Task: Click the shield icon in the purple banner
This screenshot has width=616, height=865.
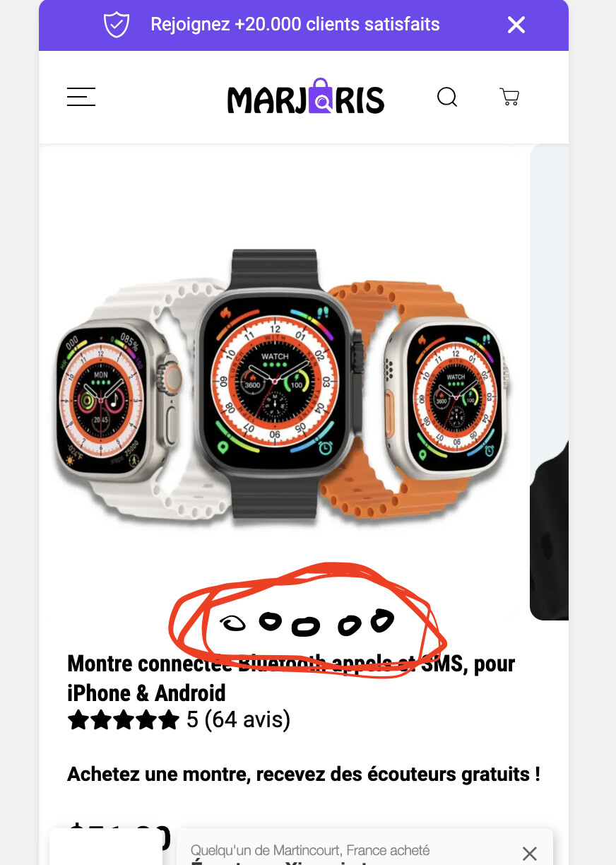Action: point(117,25)
